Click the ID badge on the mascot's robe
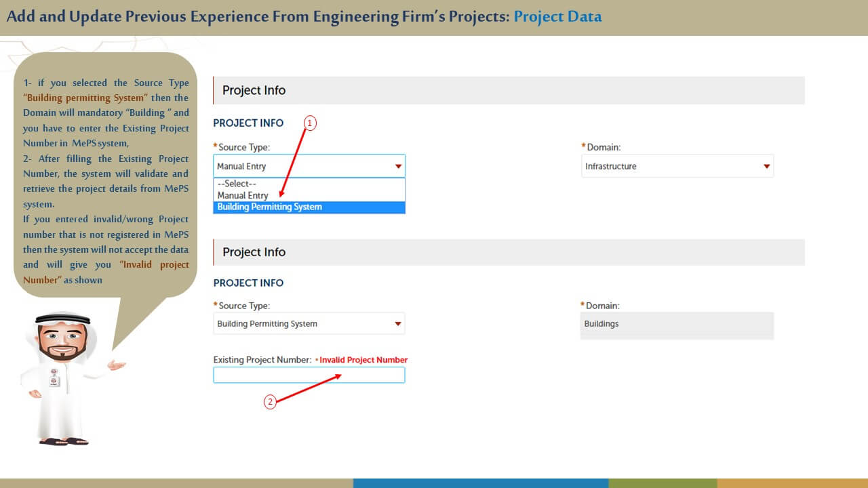The width and height of the screenshot is (868, 488). (54, 380)
